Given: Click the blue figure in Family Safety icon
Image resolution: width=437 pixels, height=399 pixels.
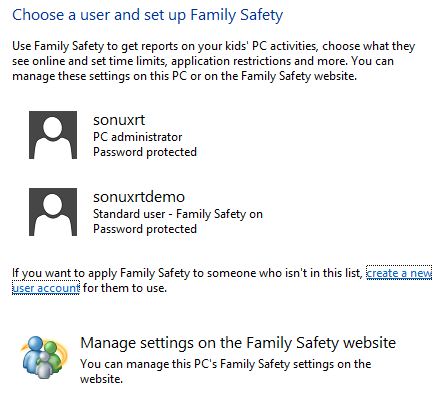Looking at the screenshot, I should 33,353.
